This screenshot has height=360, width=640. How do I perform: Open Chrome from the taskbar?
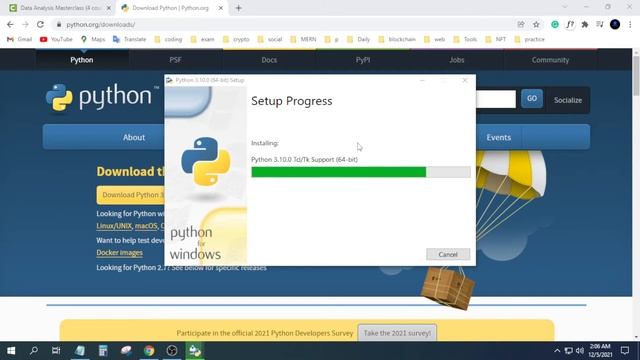(149, 351)
